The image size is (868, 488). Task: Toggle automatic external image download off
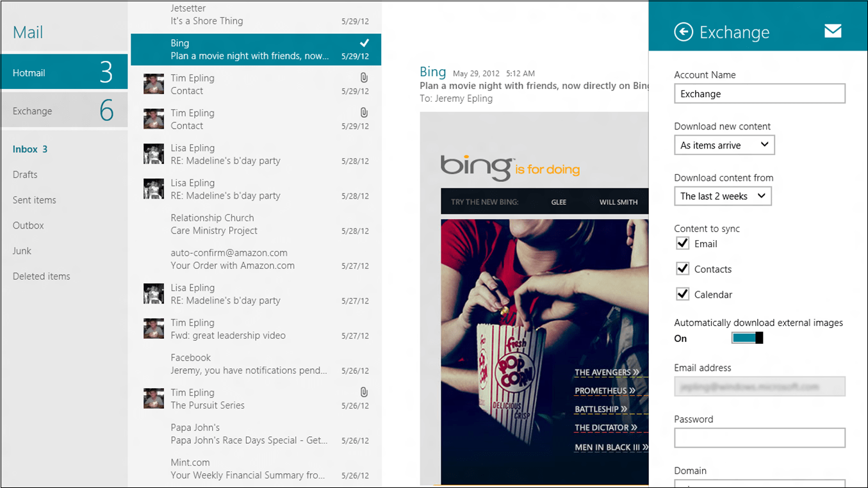pyautogui.click(x=748, y=338)
